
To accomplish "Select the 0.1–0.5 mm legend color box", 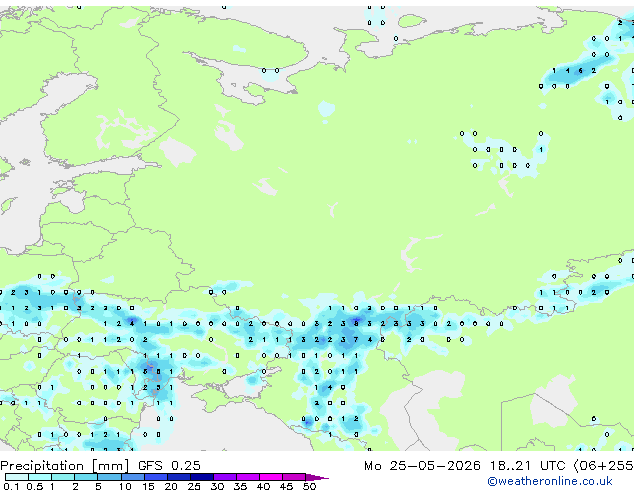I will (x=17, y=477).
